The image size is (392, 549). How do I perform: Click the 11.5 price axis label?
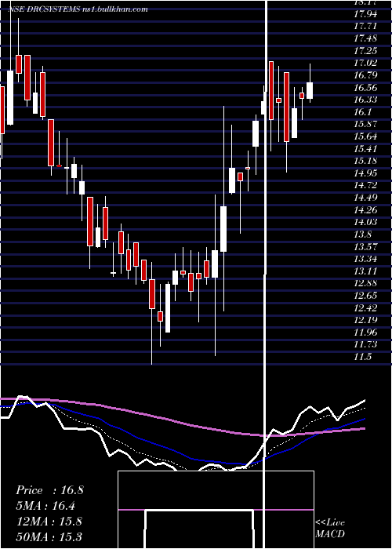point(362,357)
